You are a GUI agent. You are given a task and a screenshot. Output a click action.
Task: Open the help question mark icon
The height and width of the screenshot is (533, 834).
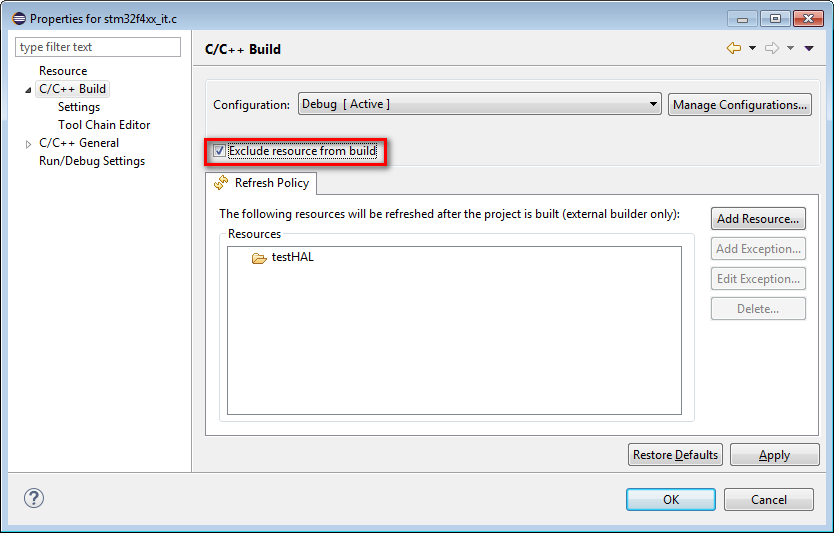33,498
